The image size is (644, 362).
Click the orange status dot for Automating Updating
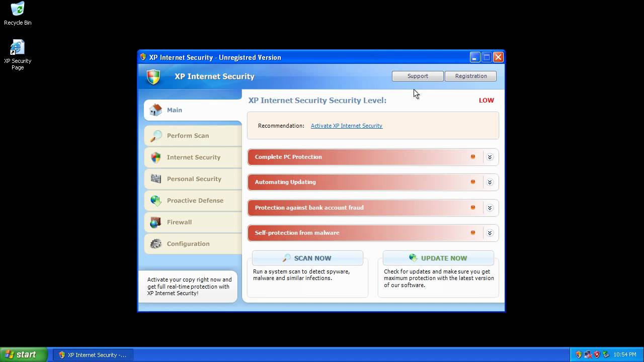pos(473,182)
